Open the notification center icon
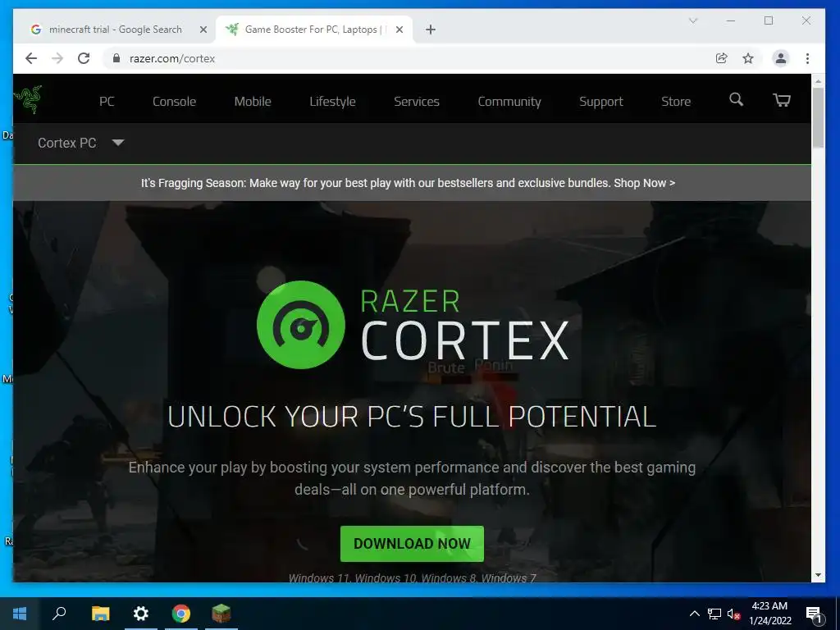Viewport: 840px width, 630px height. (814, 614)
